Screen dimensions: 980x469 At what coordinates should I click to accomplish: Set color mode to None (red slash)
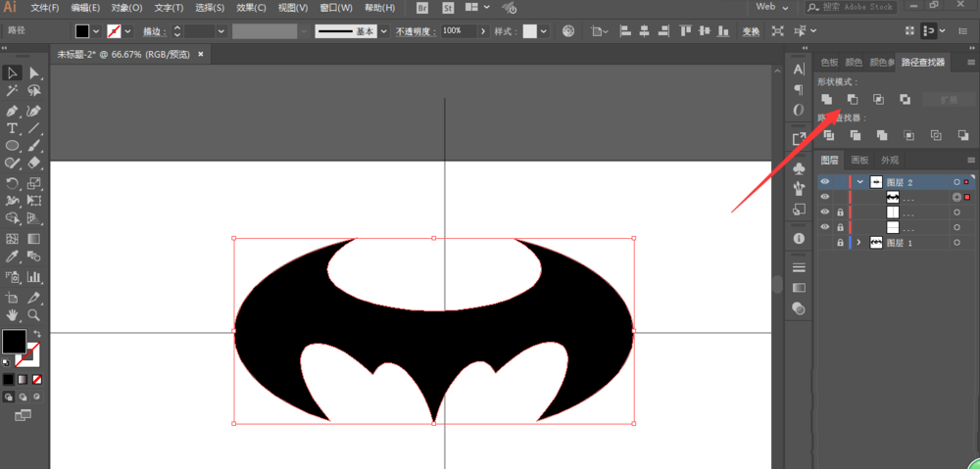point(37,379)
